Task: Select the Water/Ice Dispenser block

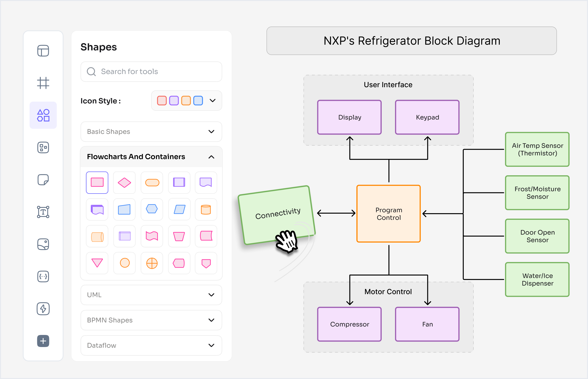Action: pyautogui.click(x=537, y=279)
